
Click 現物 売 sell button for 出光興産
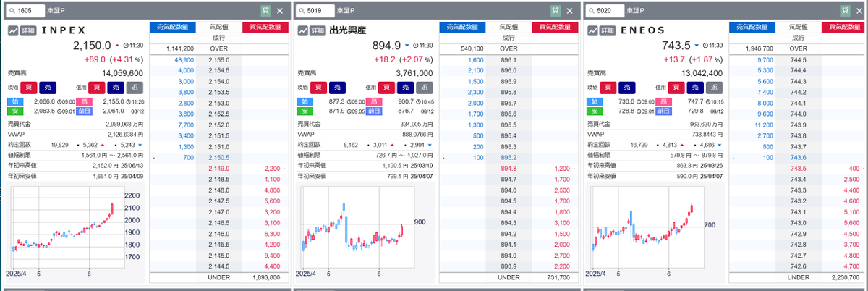[x=337, y=87]
